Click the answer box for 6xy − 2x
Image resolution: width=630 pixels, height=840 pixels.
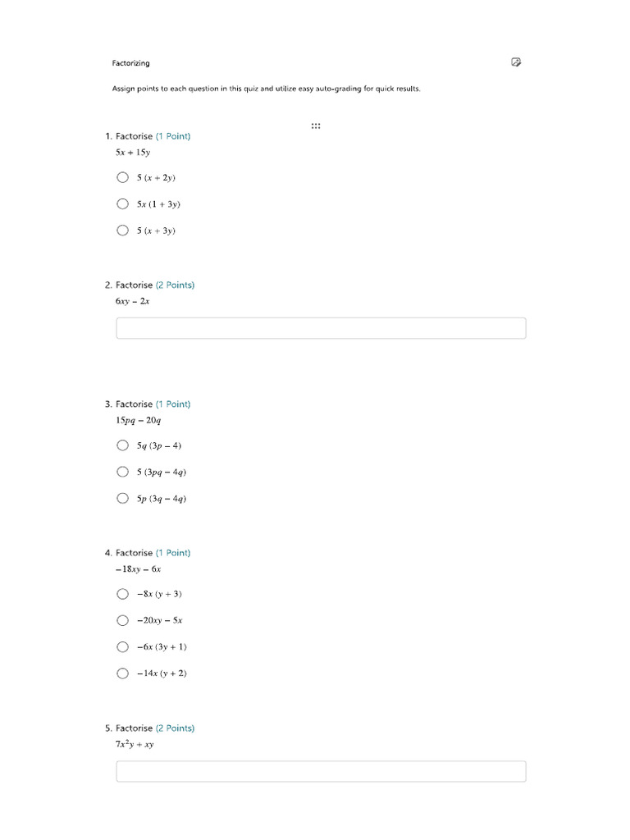pyautogui.click(x=321, y=328)
